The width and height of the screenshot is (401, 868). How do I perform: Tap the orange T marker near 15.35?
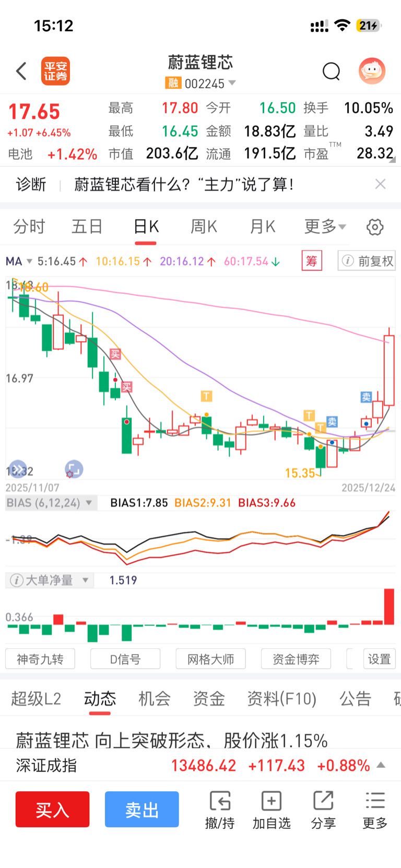[321, 428]
